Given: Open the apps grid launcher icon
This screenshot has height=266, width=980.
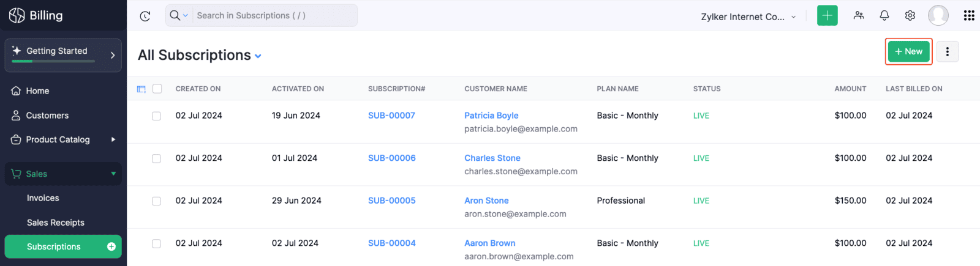Looking at the screenshot, I should (x=968, y=16).
